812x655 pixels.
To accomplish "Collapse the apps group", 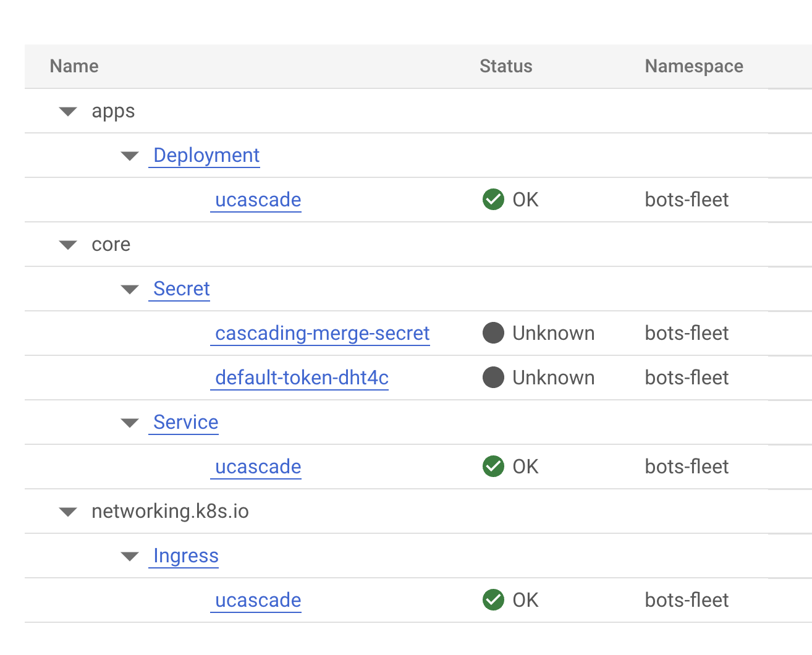I will 68,111.
